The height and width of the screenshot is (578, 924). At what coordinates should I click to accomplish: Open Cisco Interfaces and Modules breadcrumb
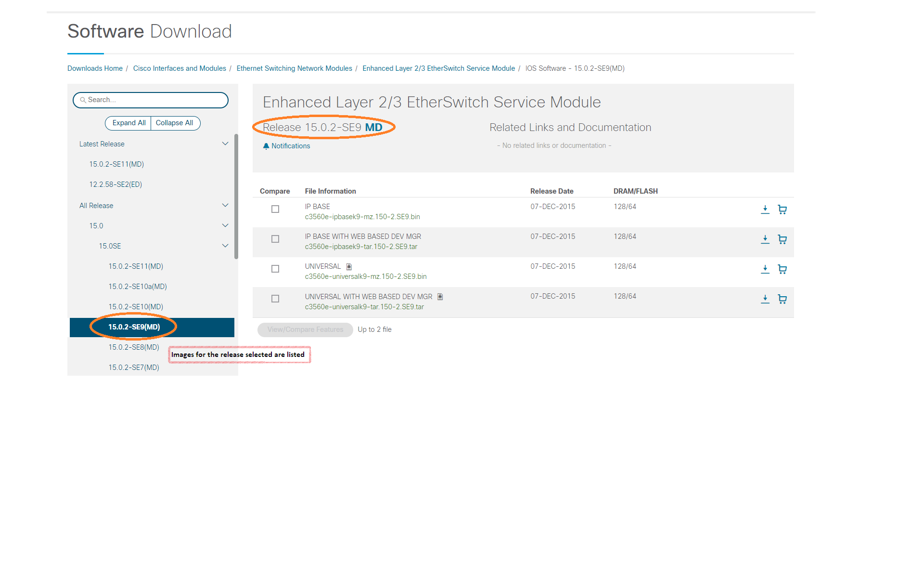click(180, 68)
